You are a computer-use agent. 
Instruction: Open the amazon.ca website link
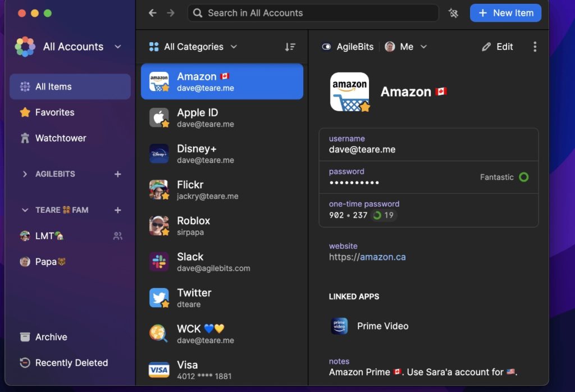(382, 257)
